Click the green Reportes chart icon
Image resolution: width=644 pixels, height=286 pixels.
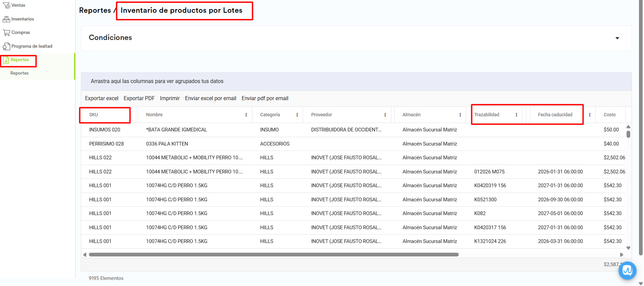[6, 60]
